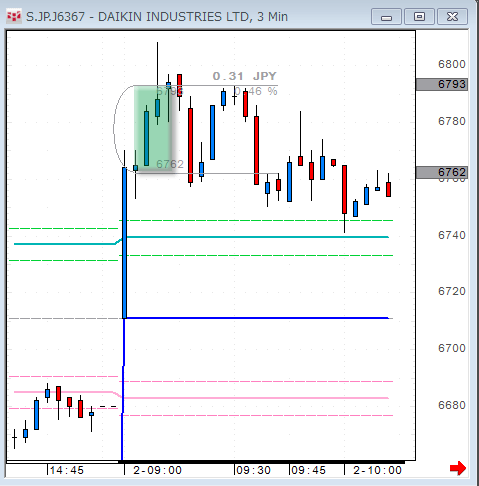Click the 6780 price axis label

point(452,121)
